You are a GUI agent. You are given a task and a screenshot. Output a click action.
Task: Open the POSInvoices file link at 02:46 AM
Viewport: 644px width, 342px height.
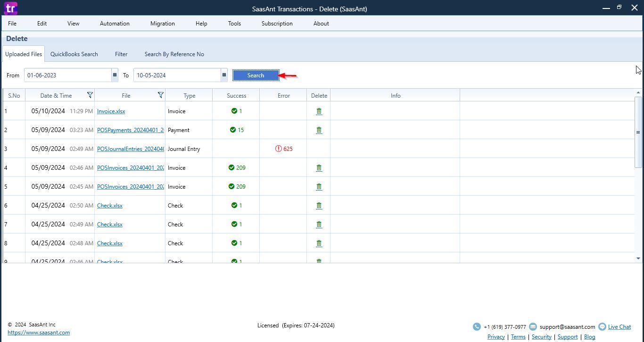click(131, 168)
